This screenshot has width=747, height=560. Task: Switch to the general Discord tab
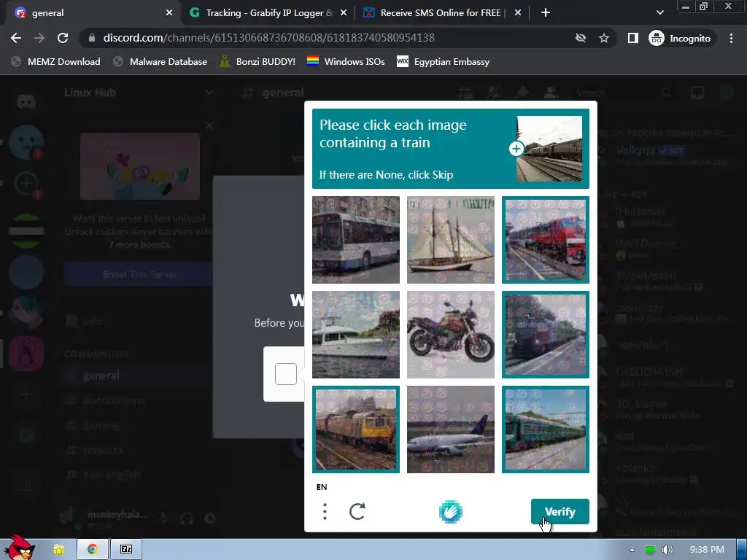[x=90, y=13]
